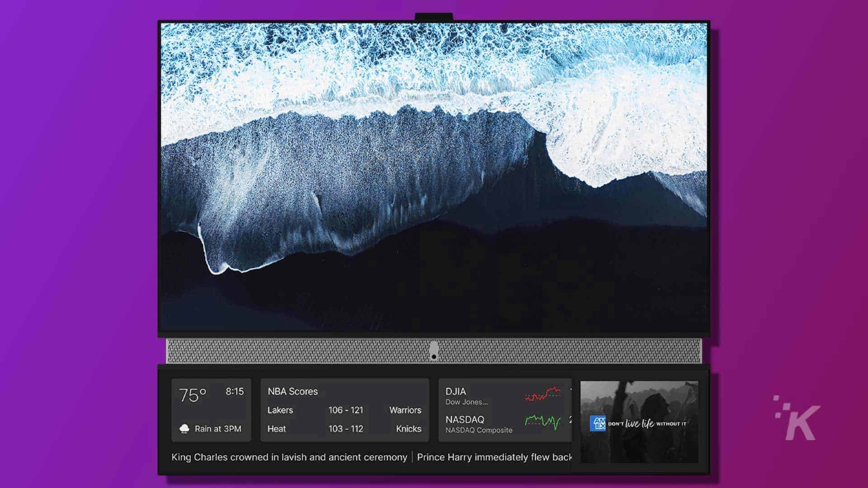
Task: Click the rain cloud weather icon
Action: [x=184, y=429]
